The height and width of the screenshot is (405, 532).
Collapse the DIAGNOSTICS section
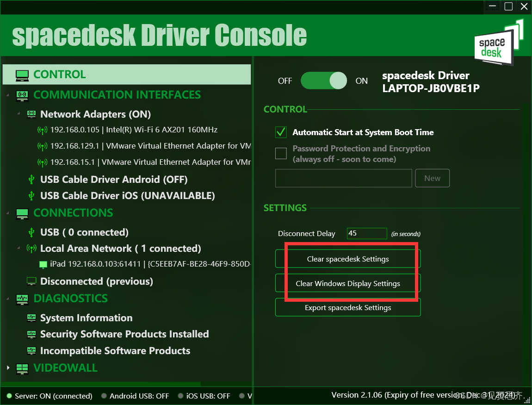click(x=8, y=299)
